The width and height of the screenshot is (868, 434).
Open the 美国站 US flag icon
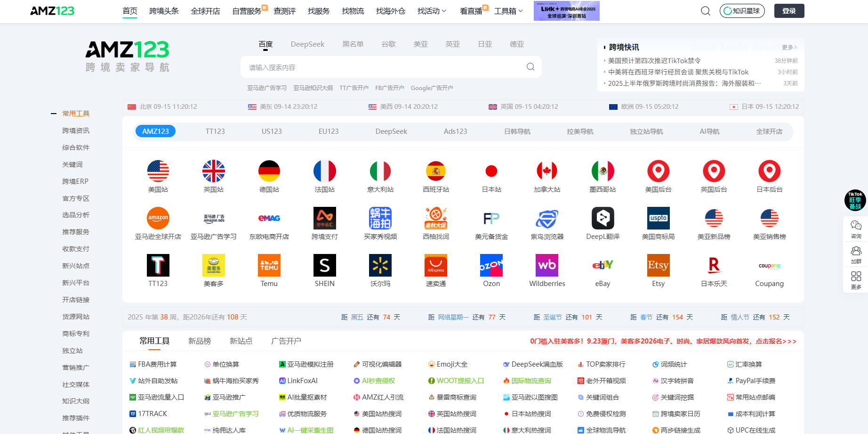[158, 171]
